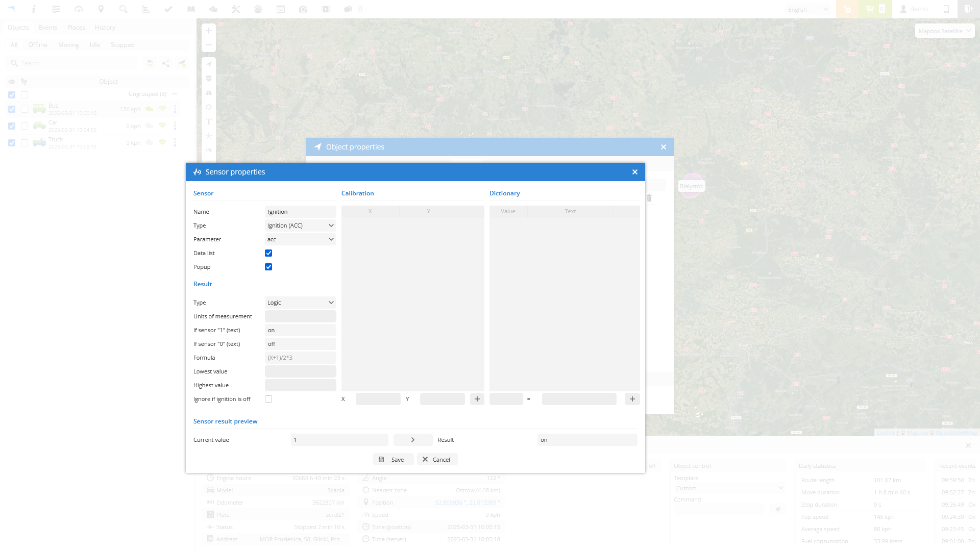
Task: Close the Sensor properties dialog
Action: (634, 172)
